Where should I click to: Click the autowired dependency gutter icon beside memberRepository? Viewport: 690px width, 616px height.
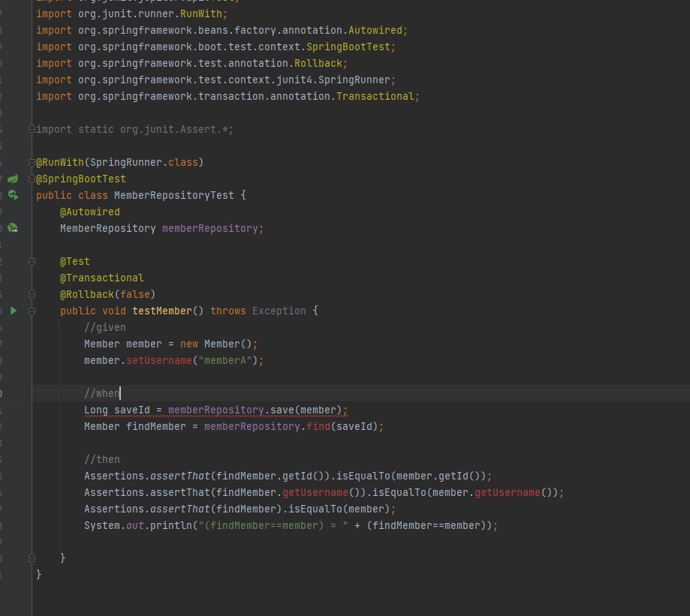pos(13,228)
